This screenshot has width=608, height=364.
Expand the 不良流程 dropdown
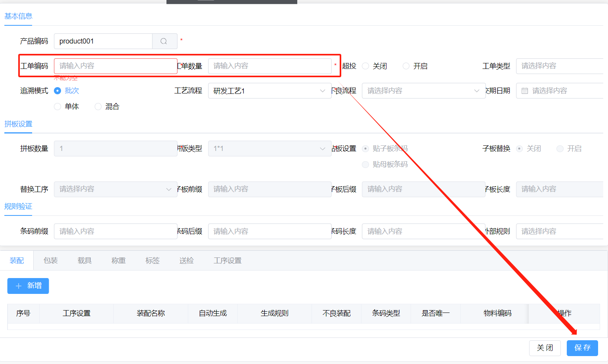point(423,91)
